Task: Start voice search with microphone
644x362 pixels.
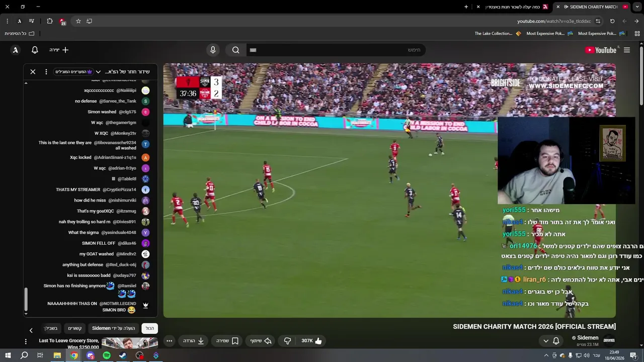Action: pos(213,50)
